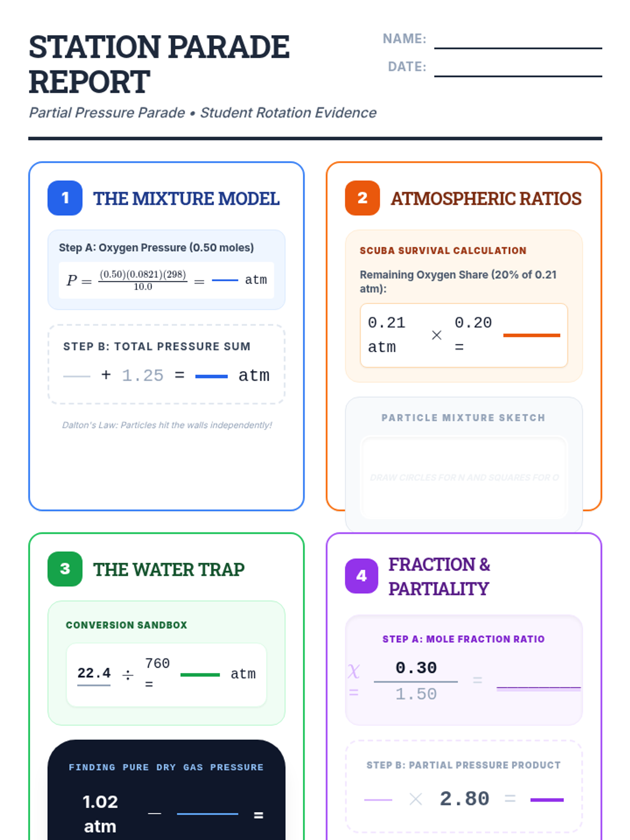
Task: Click the oxygen pressure answer blank
Action: 225,280
